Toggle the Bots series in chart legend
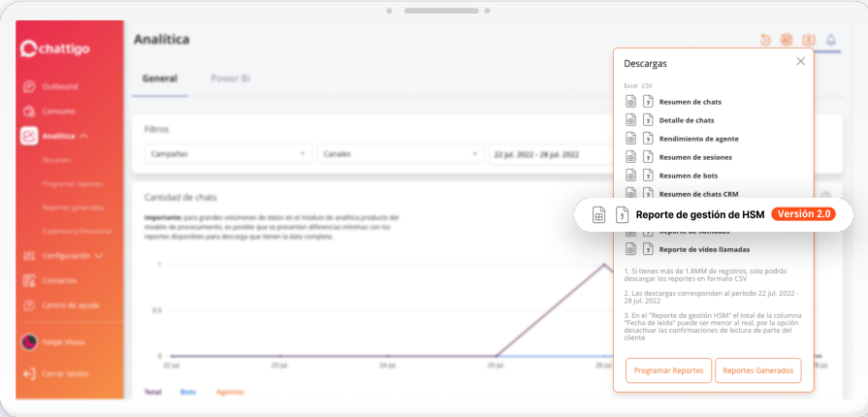868x417 pixels. (186, 392)
